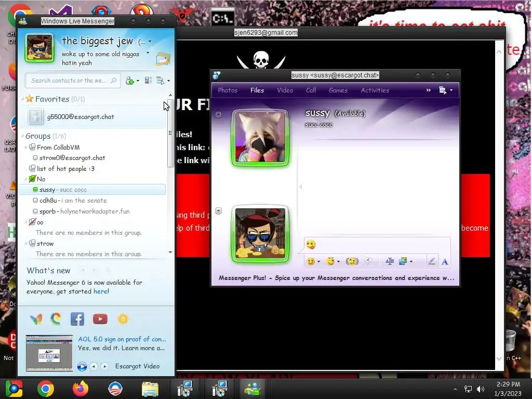Select contact g55000@escargot.chat
This screenshot has height=399, width=532.
click(92, 117)
